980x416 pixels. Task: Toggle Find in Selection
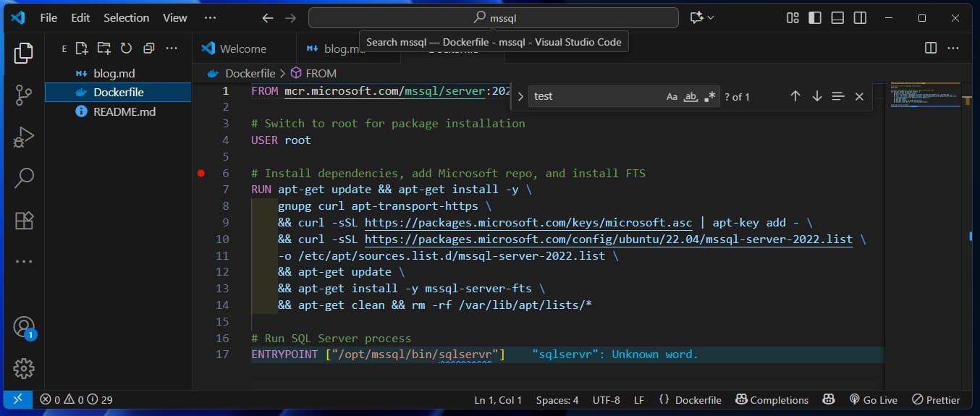click(838, 96)
